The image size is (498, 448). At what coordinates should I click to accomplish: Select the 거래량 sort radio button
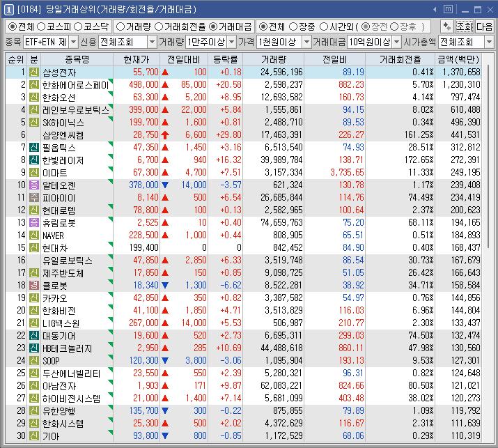click(x=120, y=26)
